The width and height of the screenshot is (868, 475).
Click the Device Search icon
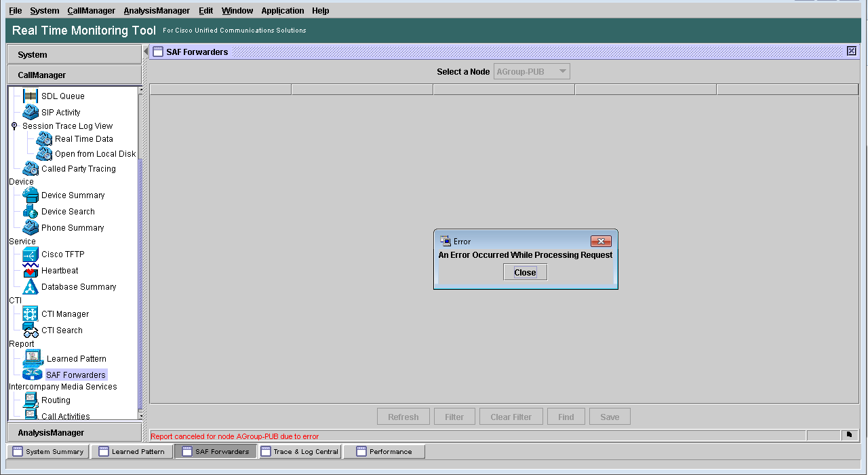coord(31,211)
